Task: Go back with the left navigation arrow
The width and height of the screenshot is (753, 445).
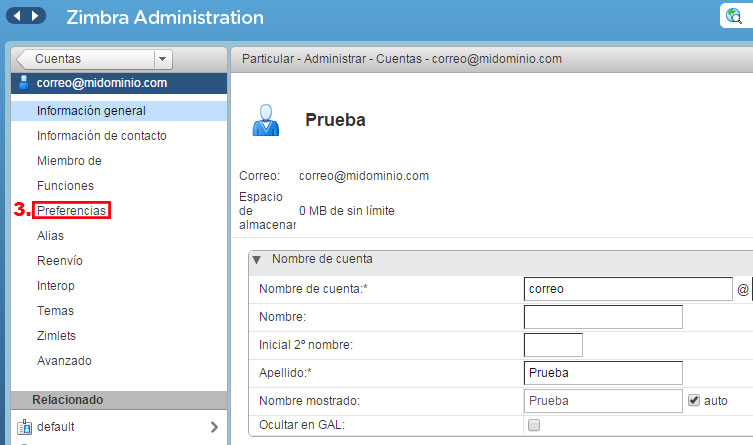Action: point(17,16)
